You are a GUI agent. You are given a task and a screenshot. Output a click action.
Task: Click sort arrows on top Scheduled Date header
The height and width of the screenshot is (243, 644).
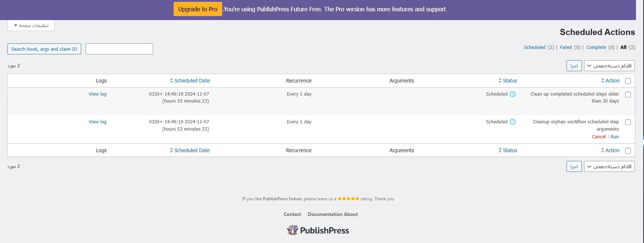point(171,81)
